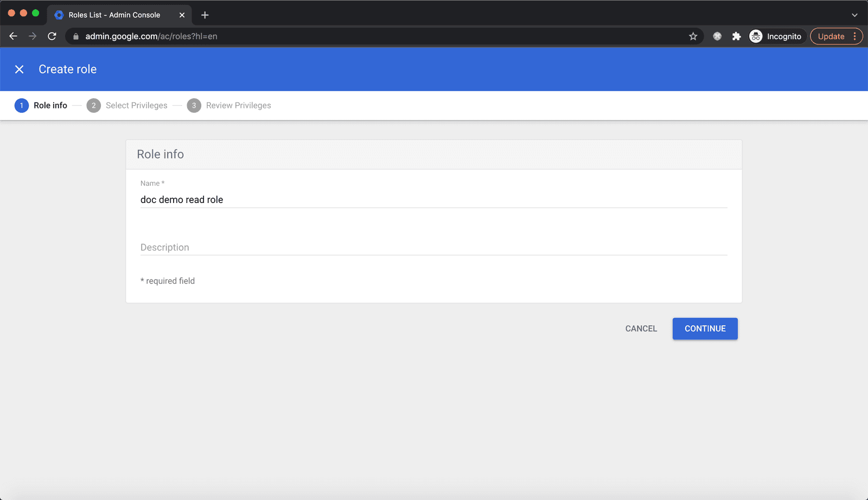Expand the tab search chevron
This screenshot has height=500, width=868.
(x=854, y=15)
